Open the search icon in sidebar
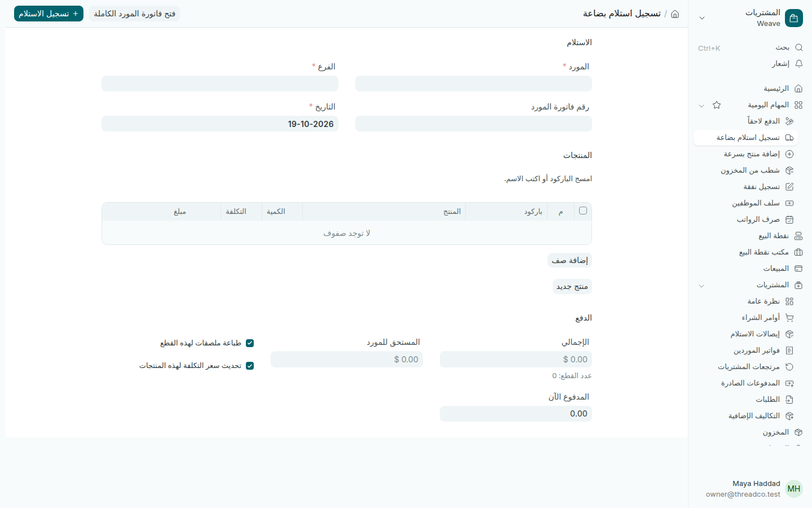The height and width of the screenshot is (508, 812). tap(798, 47)
